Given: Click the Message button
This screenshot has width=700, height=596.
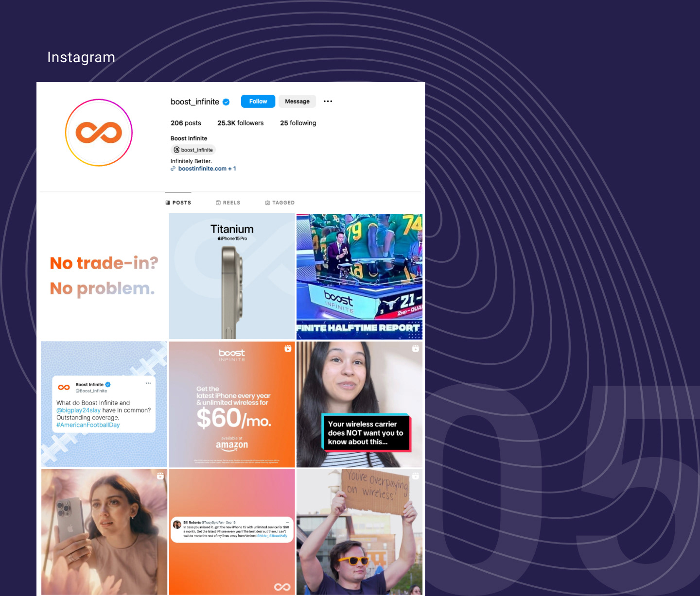Looking at the screenshot, I should (297, 101).
